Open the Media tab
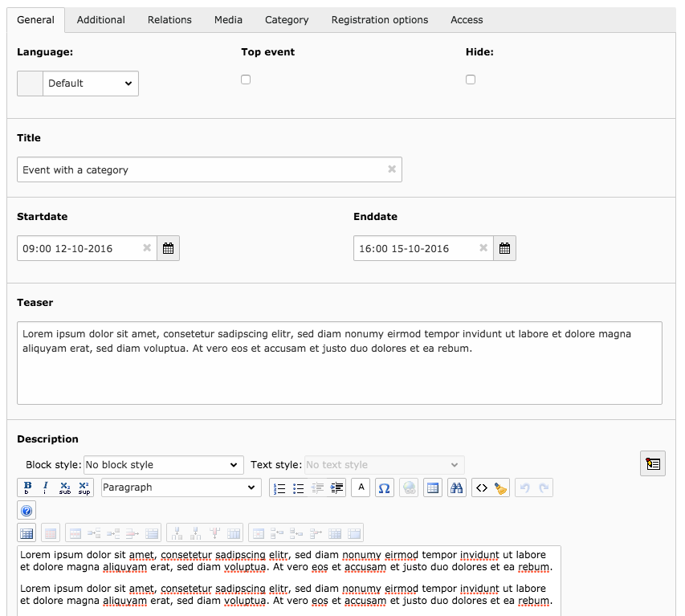Viewport: 685px width, 616px height. click(x=228, y=20)
